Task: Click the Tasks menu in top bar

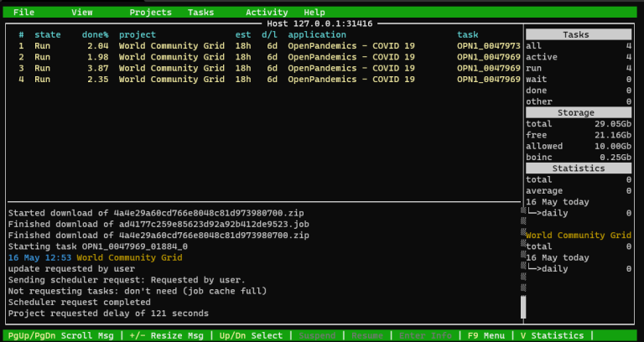Action: coord(200,13)
